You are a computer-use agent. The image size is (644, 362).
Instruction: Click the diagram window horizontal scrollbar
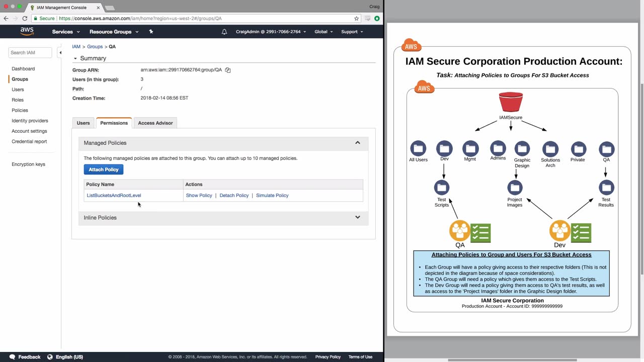coord(512,360)
